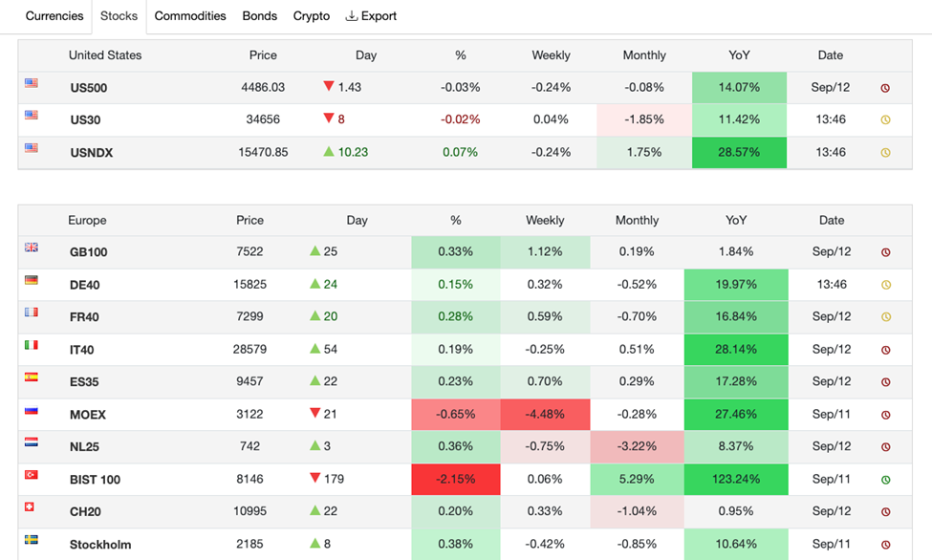The image size is (932, 560).
Task: Click the yellow clock icon in US30 row
Action: point(885,120)
